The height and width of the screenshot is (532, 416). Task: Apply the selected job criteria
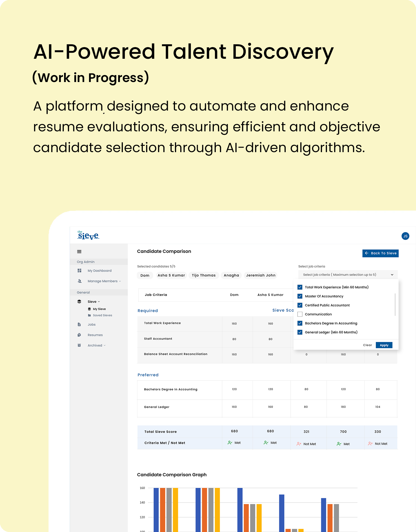(x=384, y=345)
